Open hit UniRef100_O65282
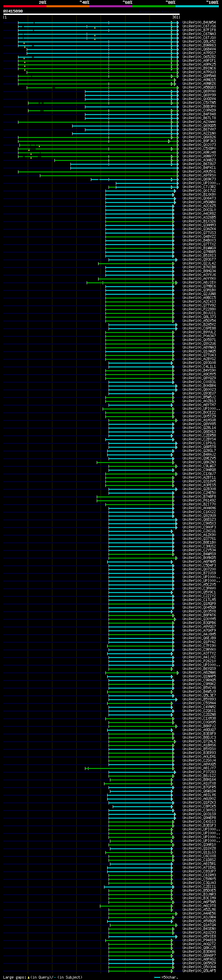The width and height of the screenshot is (222, 980). click(199, 57)
